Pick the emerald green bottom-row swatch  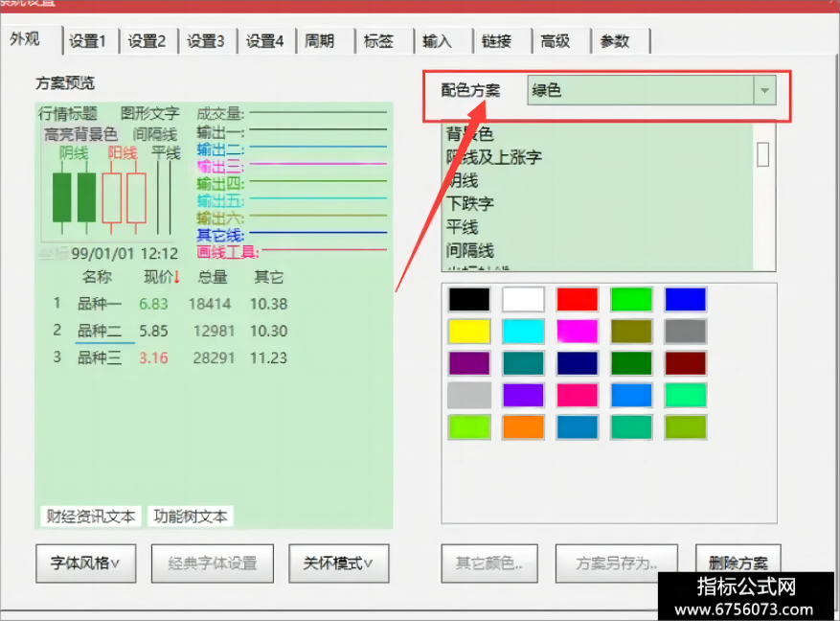[x=631, y=427]
